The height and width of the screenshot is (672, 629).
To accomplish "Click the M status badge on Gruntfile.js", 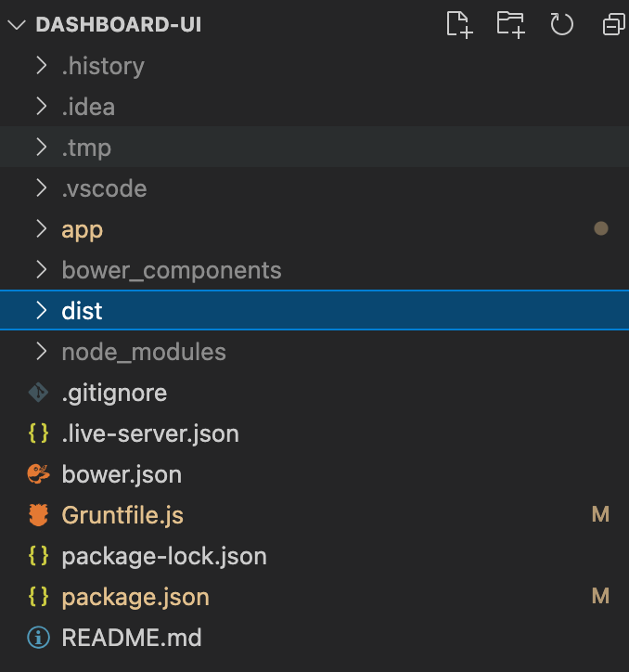I will pos(600,514).
